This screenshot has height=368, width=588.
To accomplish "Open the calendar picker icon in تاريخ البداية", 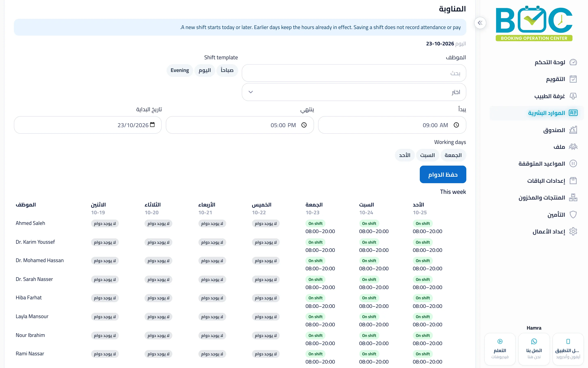I will [x=152, y=125].
